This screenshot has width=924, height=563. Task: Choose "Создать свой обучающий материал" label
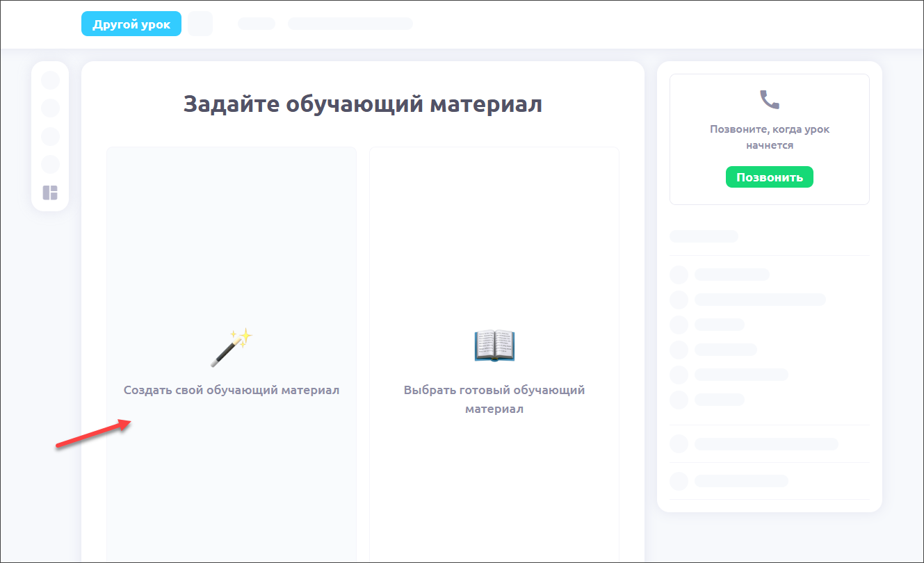pyautogui.click(x=232, y=390)
